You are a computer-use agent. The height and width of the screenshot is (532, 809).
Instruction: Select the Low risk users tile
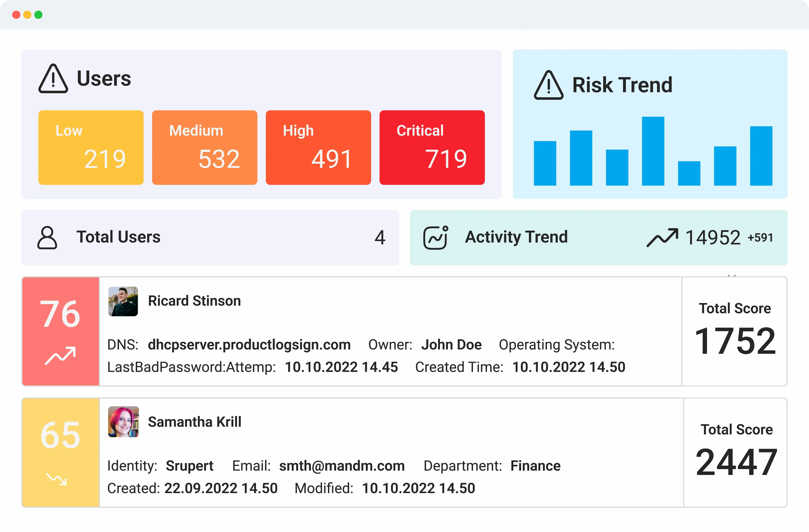point(91,147)
